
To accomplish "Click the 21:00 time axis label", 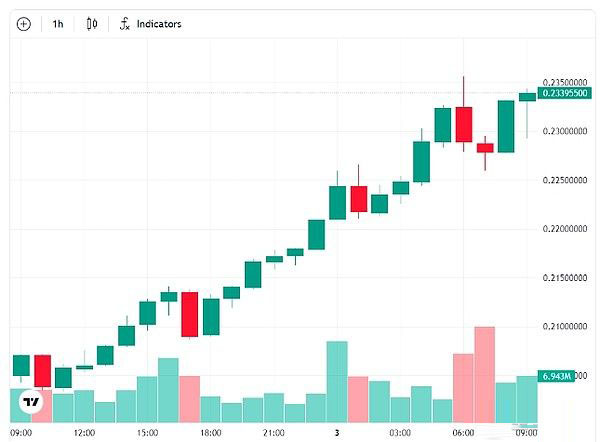I will 273,433.
